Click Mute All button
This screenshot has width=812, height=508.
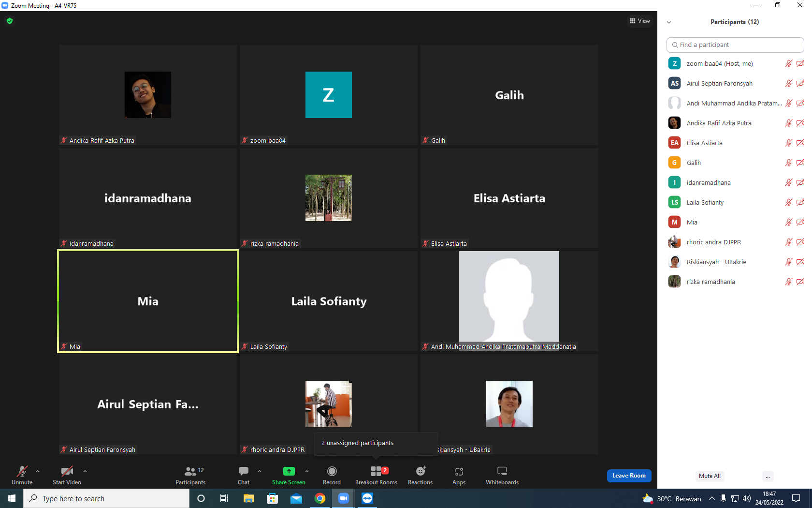tap(710, 476)
